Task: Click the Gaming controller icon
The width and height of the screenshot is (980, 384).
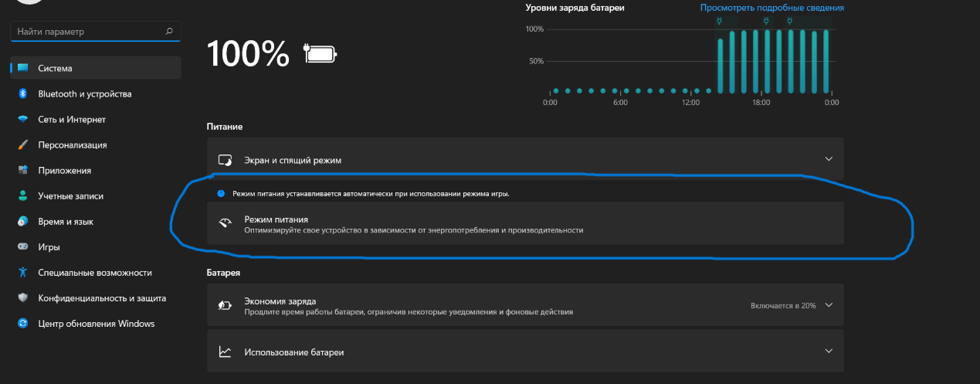Action: (22, 247)
